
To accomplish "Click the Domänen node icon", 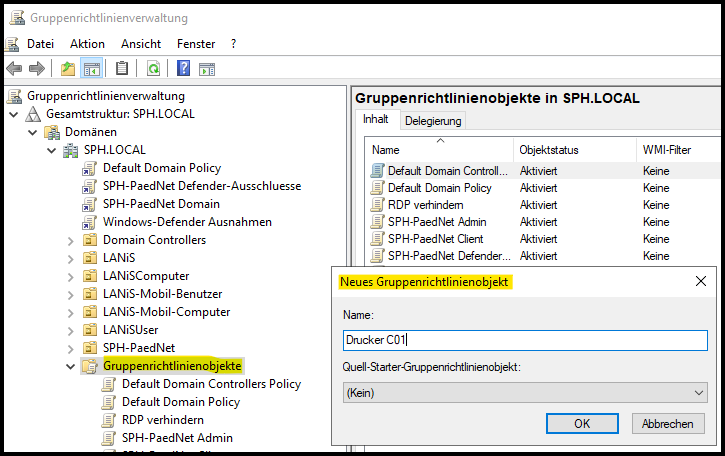I will pyautogui.click(x=52, y=132).
